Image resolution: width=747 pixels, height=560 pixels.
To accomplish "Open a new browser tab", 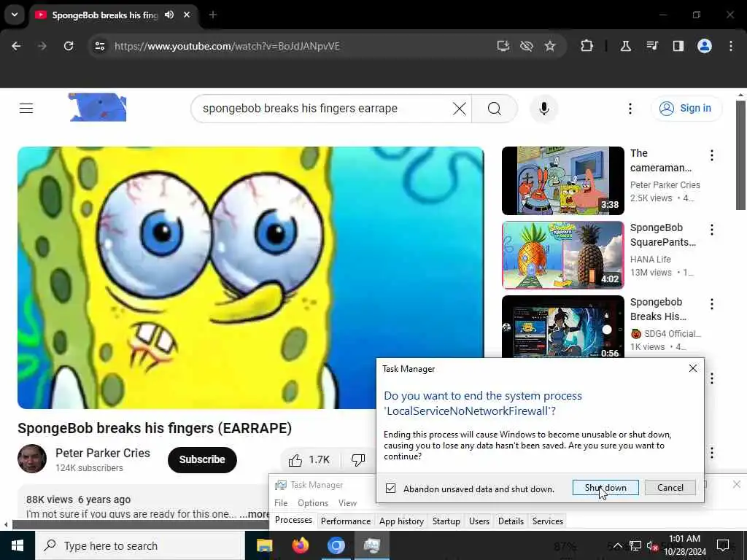I will coord(213,15).
